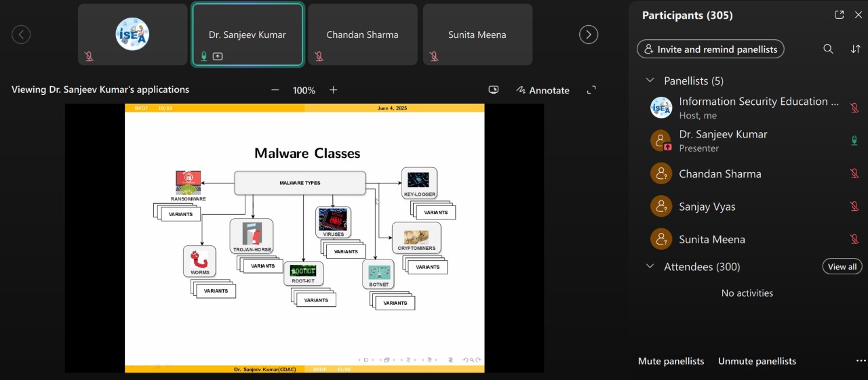Click Unmute panellists
Screen dimensions: 868x380
pyautogui.click(x=757, y=361)
